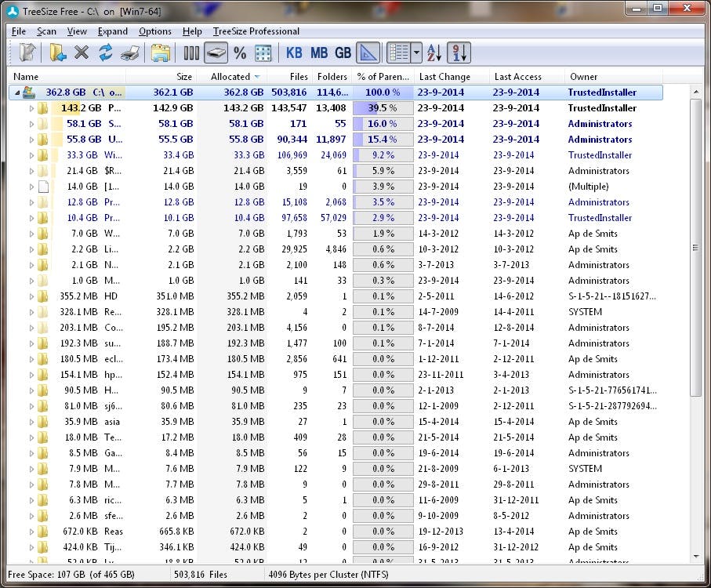Expand the 21.4 GB $R... folder
711x588 pixels.
31,171
